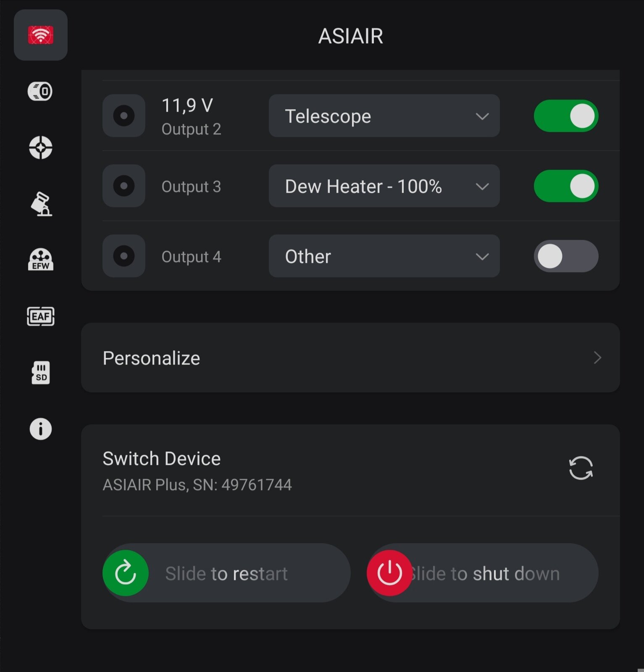644x672 pixels.
Task: Open the EAF focuser settings
Action: (x=40, y=316)
